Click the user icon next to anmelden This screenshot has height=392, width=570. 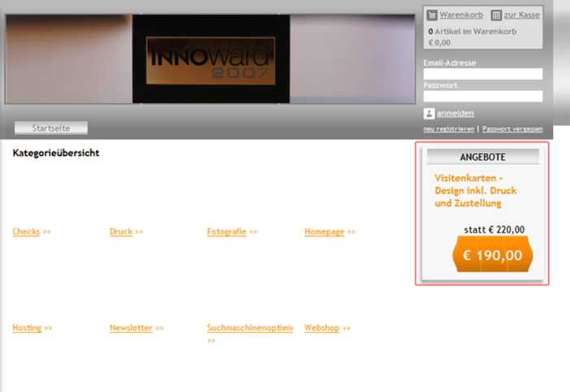point(429,114)
